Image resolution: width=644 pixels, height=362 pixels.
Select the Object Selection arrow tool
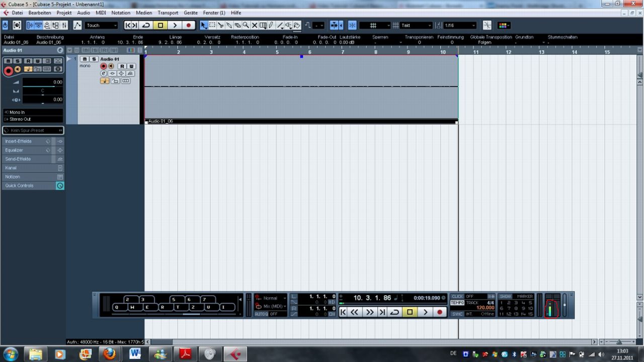click(203, 25)
